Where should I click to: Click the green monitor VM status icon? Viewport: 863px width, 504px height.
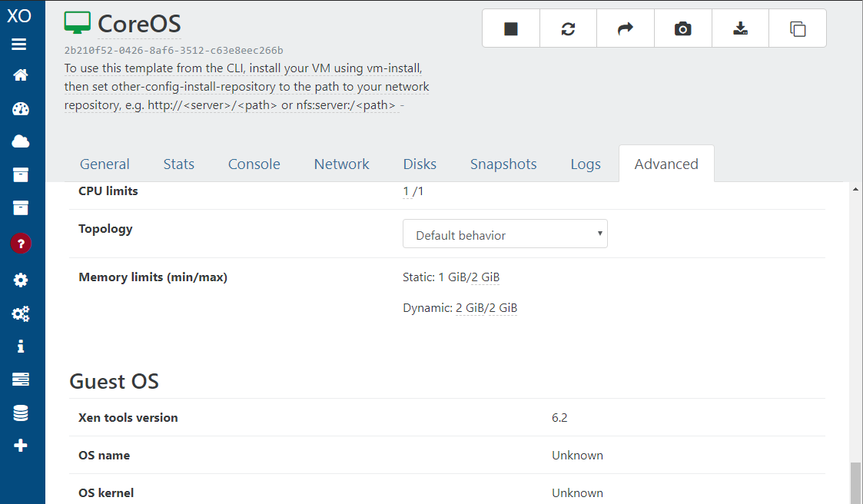tap(77, 23)
